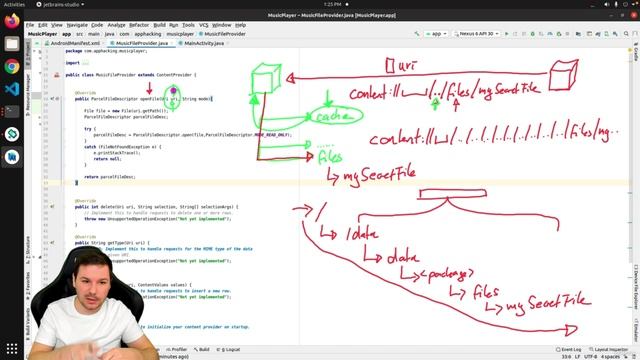Click the Search Everywhere magnifier icon
This screenshot has width=640, height=360.
pos(626,34)
